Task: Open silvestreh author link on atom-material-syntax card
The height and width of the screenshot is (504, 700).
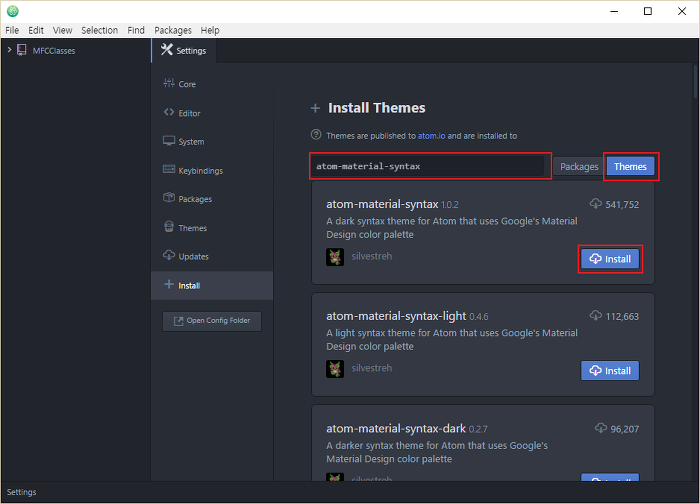Action: coord(371,256)
